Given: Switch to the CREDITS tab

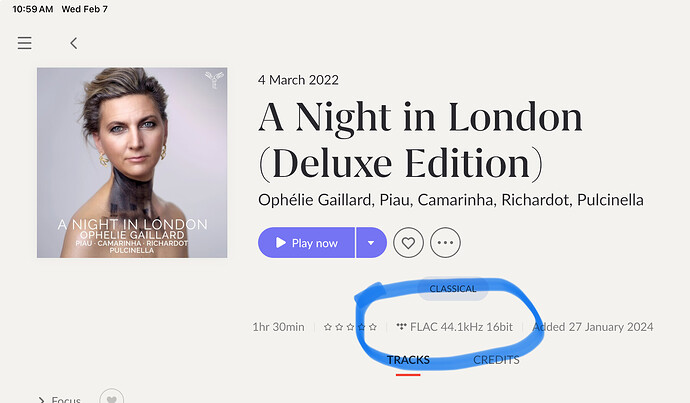Looking at the screenshot, I should pos(496,360).
